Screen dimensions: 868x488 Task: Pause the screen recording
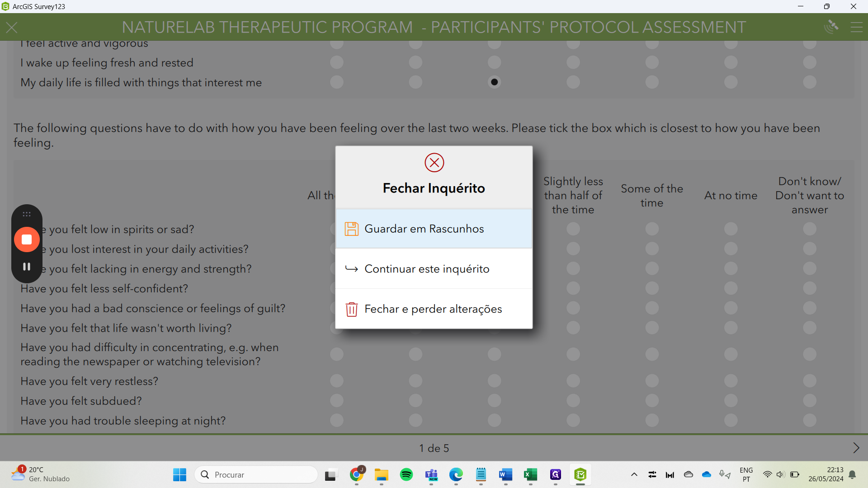(27, 267)
